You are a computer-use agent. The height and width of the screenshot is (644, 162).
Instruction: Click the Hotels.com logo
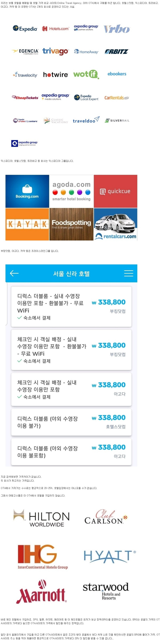coord(55,29)
